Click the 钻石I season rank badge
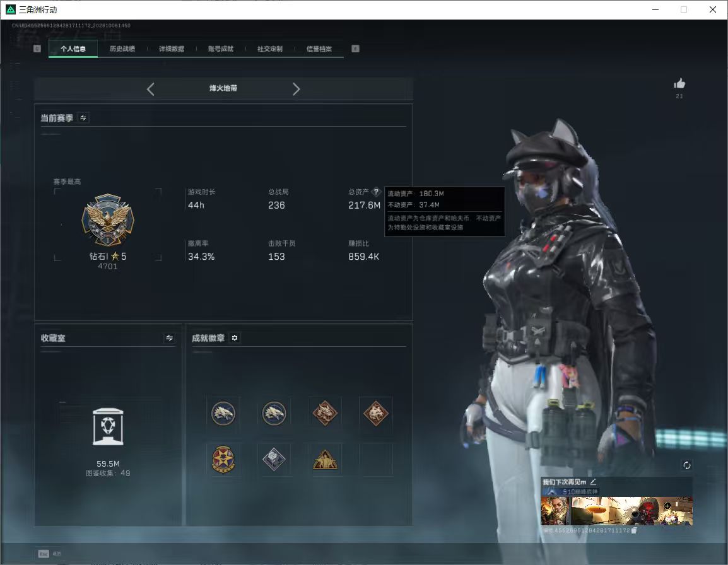Image resolution: width=728 pixels, height=565 pixels. pyautogui.click(x=108, y=220)
